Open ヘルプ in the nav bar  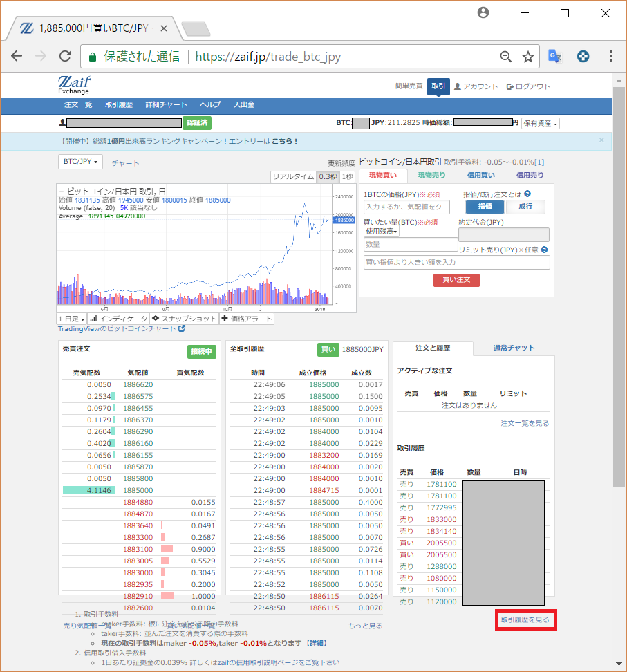(x=210, y=104)
